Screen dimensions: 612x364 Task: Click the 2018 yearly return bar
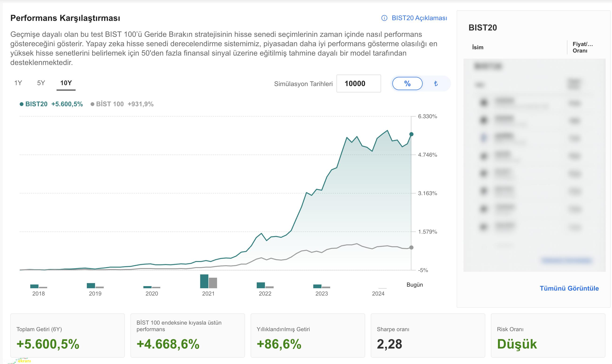[34, 286]
